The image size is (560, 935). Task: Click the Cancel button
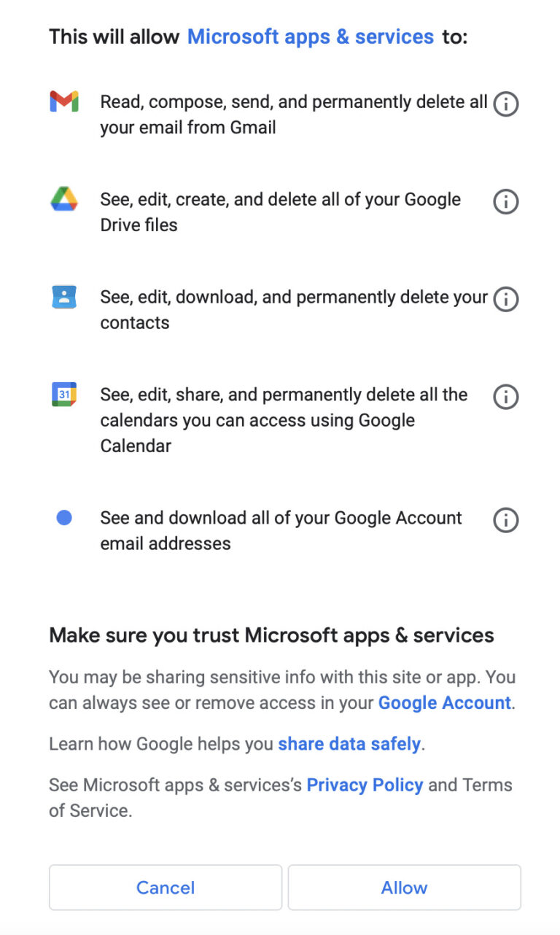pyautogui.click(x=165, y=888)
